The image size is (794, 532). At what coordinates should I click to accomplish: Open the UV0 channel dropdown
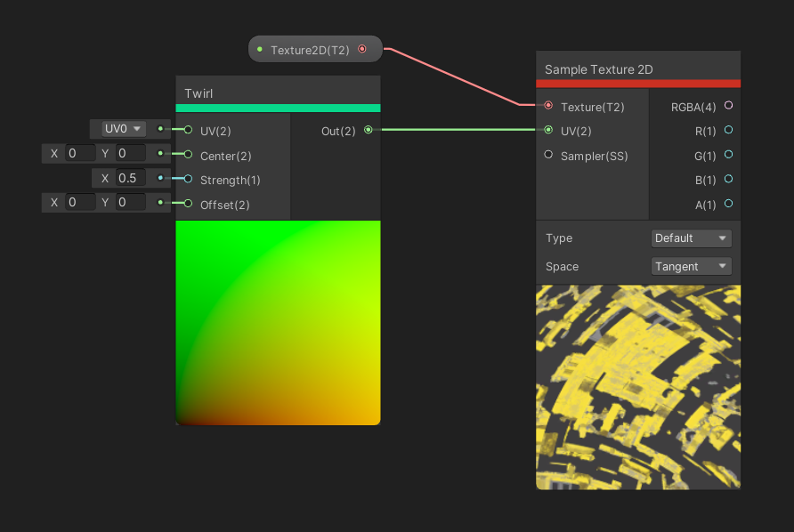(123, 129)
